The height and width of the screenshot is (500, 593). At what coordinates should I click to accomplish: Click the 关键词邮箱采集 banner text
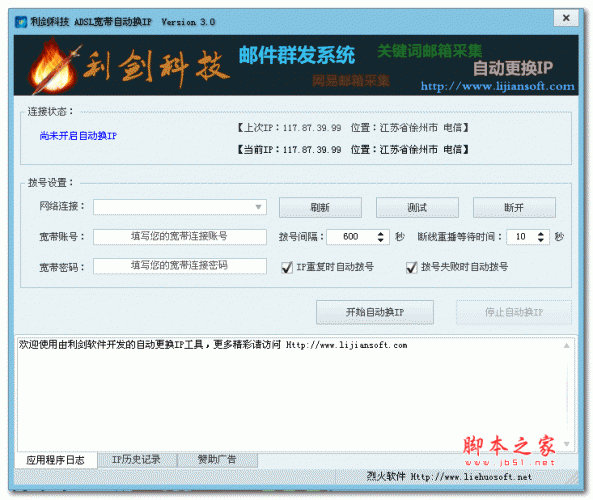[x=430, y=51]
